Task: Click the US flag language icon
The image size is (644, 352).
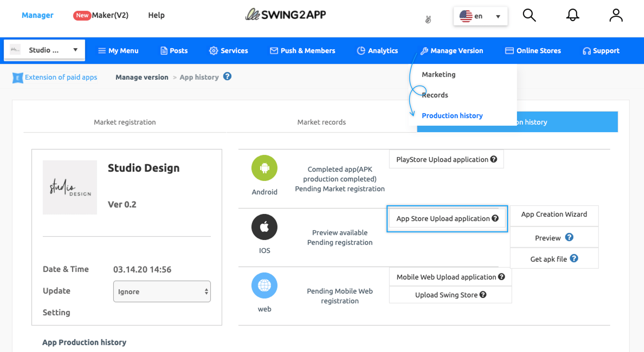Action: (466, 16)
